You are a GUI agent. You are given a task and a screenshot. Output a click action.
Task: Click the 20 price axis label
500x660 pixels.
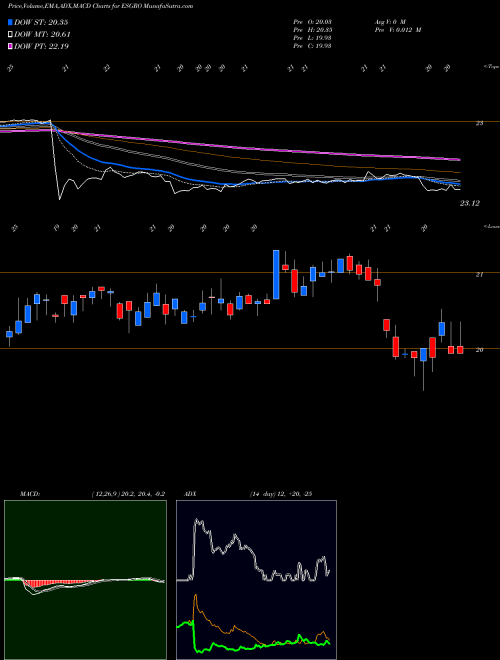tap(479, 350)
